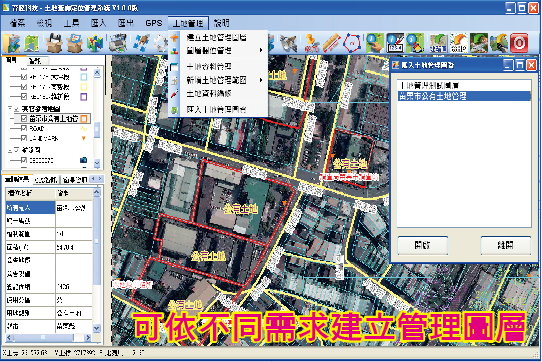Click the attribute tab strip scroll-right arrow

(x=100, y=179)
